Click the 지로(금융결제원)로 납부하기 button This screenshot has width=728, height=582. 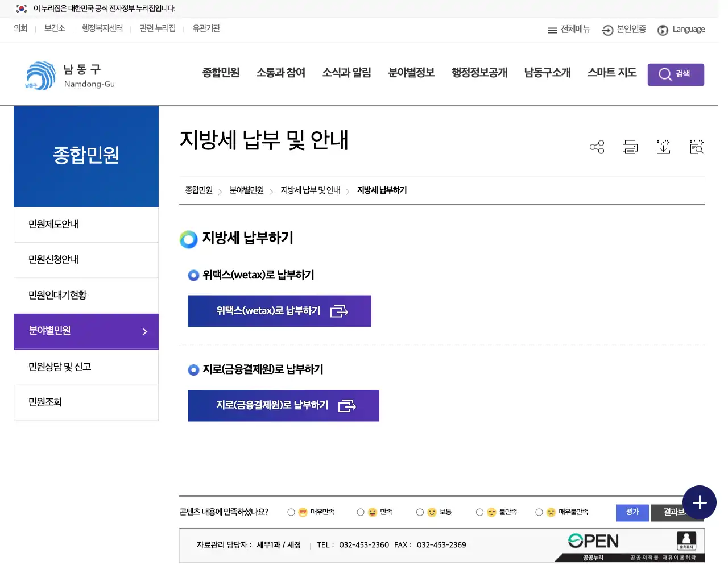[283, 405]
